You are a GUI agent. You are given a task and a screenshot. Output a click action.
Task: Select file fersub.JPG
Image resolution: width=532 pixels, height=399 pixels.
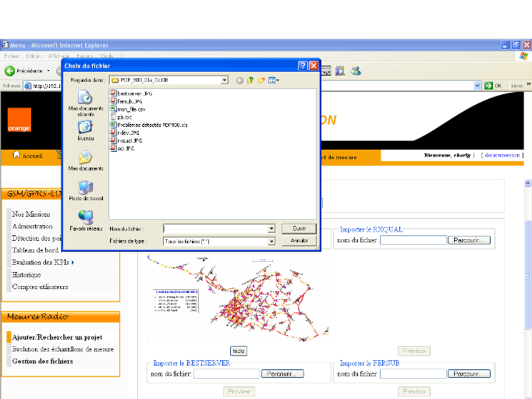tap(126, 101)
